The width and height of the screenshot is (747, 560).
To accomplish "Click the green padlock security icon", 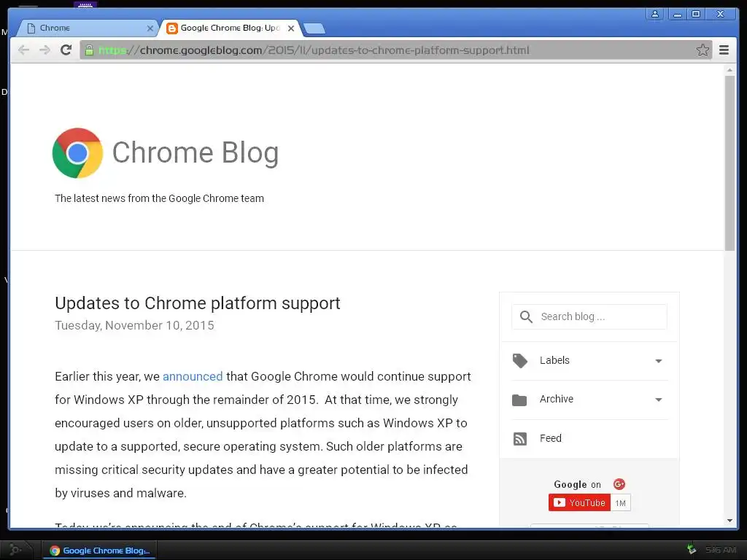I will 89,50.
